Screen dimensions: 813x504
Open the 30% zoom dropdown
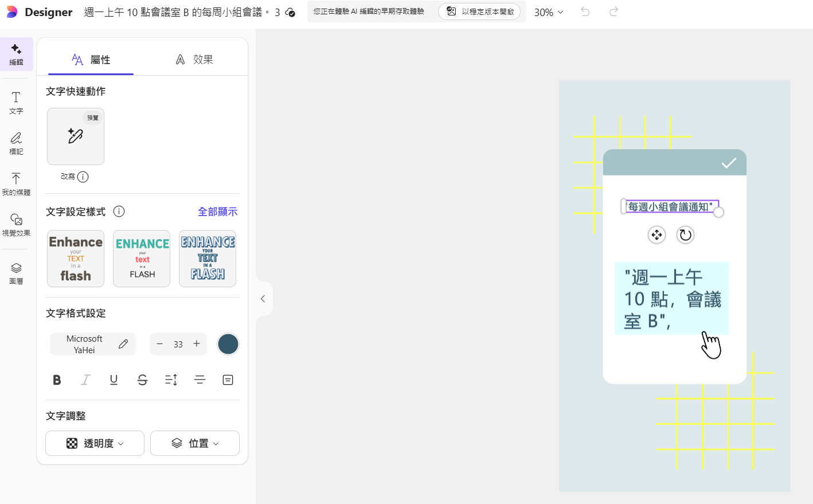549,12
